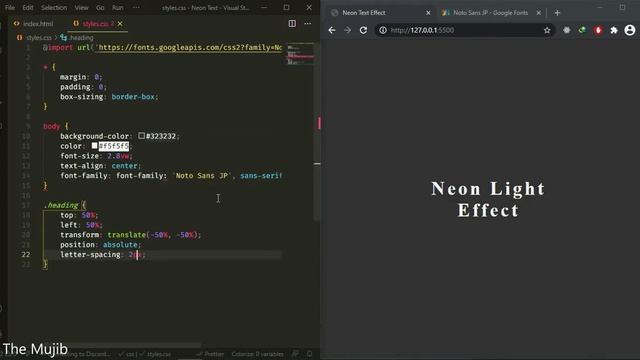Screen dimensions: 640x360
Task: Click the #f5f5f5 color swatch
Action: 94,146
